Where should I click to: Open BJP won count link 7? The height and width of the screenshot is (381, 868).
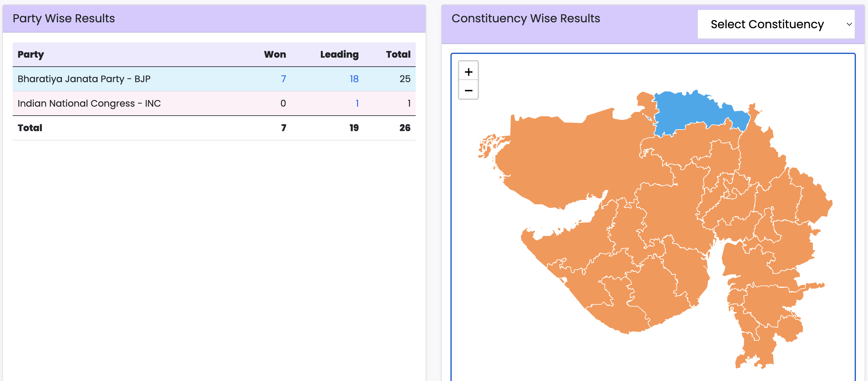(283, 79)
